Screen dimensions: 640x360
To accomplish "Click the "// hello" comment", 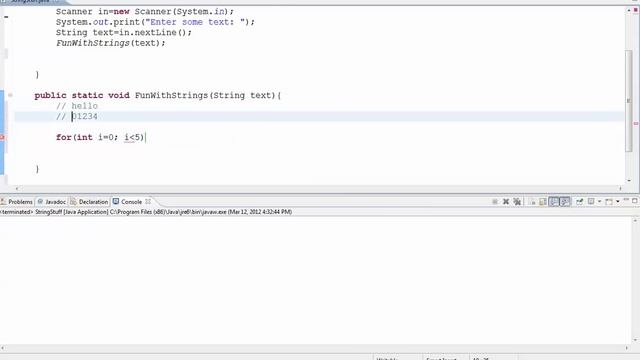I will click(77, 106).
